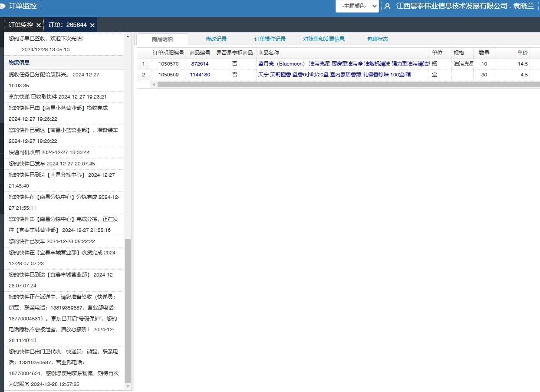Viewport: 540px width, 392px height.
Task: Select order detail cell 1050570
Action: [168, 64]
